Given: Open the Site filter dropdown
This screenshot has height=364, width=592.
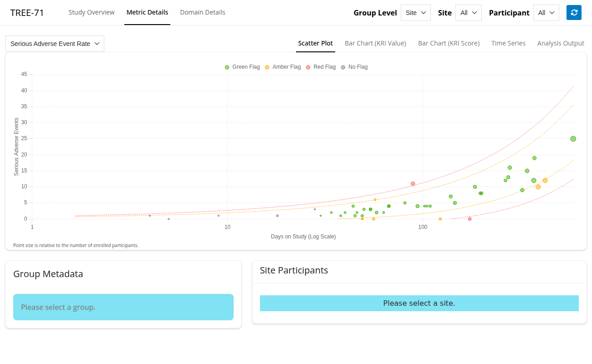Looking at the screenshot, I should coord(468,13).
